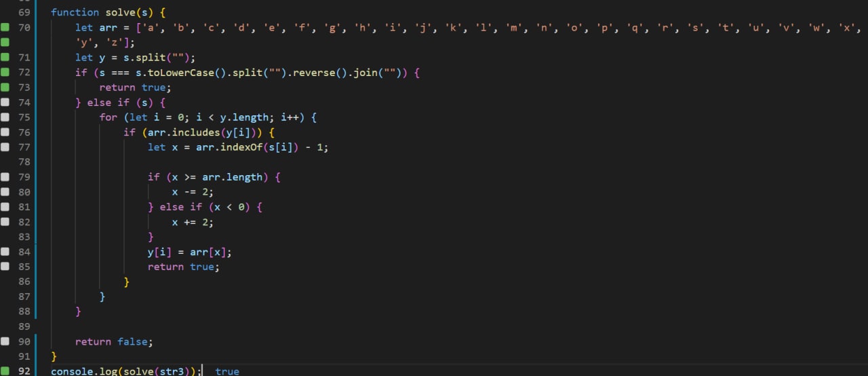The width and height of the screenshot is (868, 376).
Task: Click the white coverage indicator on line 74
Action: [5, 102]
